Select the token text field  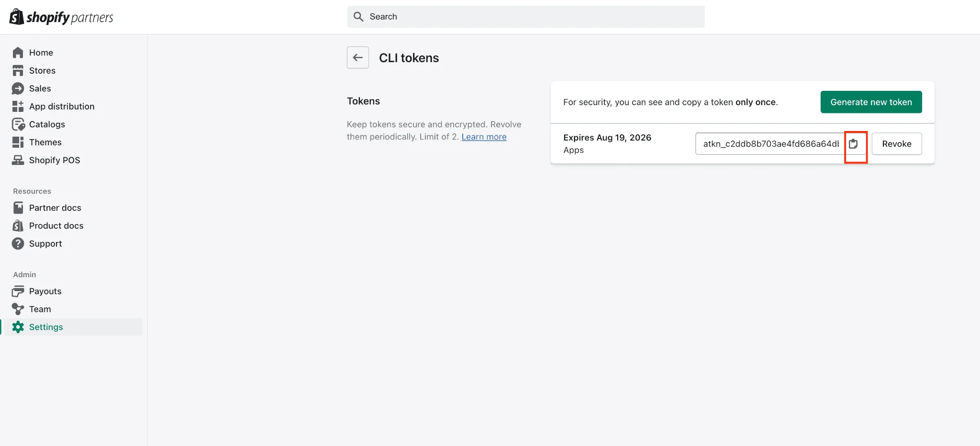769,143
